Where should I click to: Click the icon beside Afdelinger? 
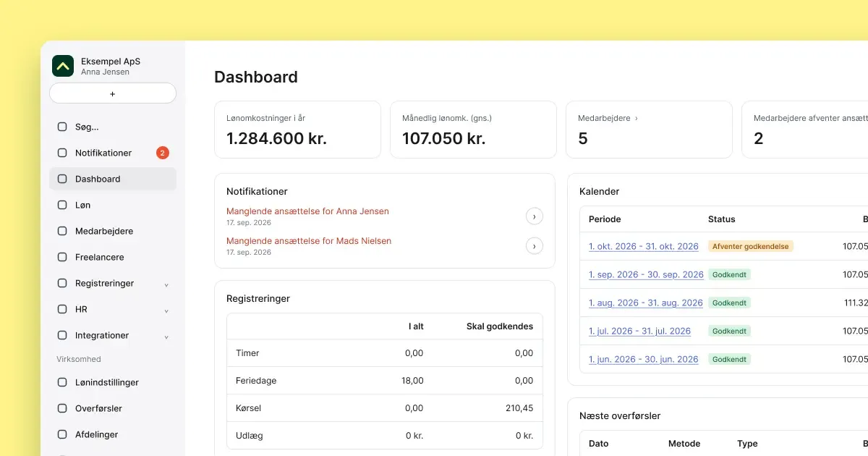(62, 434)
